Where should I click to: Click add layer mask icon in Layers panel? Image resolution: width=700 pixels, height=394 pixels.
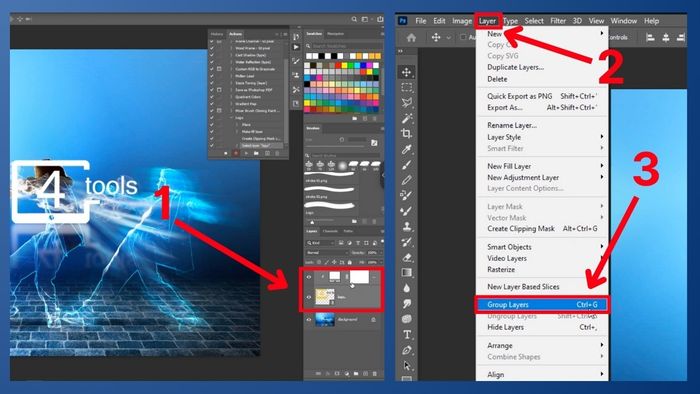click(337, 373)
